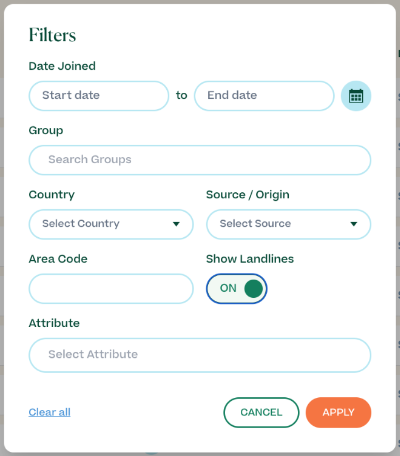Cancel the filter dialog
This screenshot has height=456, width=400.
coord(261,412)
